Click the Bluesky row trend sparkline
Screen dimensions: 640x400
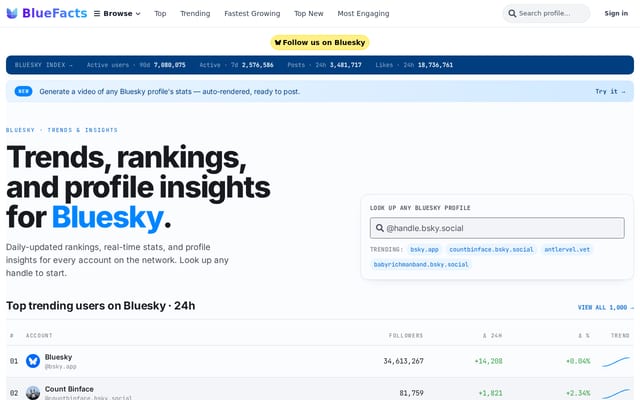616,361
